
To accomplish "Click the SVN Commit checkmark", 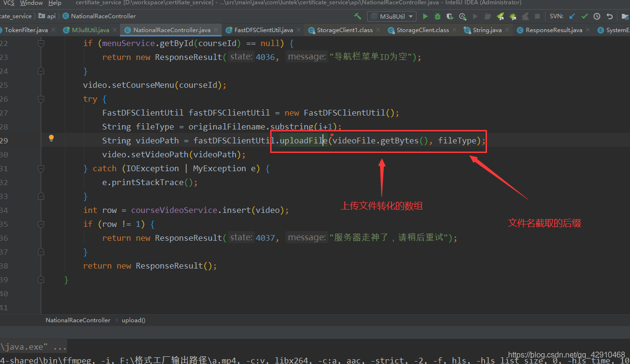I will pos(584,16).
